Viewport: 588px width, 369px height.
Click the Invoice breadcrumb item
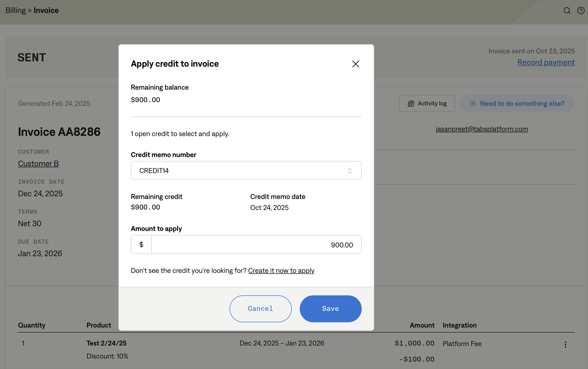(46, 10)
